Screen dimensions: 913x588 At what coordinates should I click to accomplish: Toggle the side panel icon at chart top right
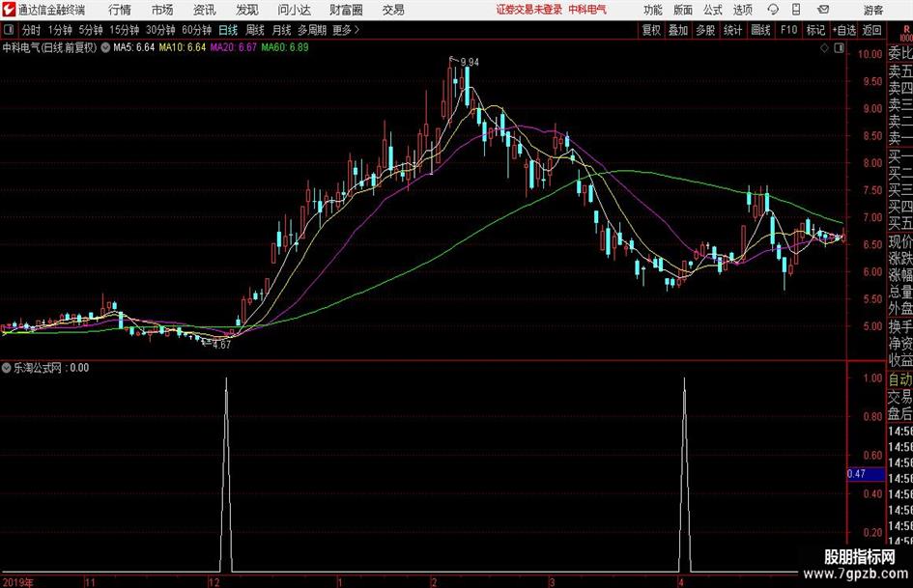839,48
